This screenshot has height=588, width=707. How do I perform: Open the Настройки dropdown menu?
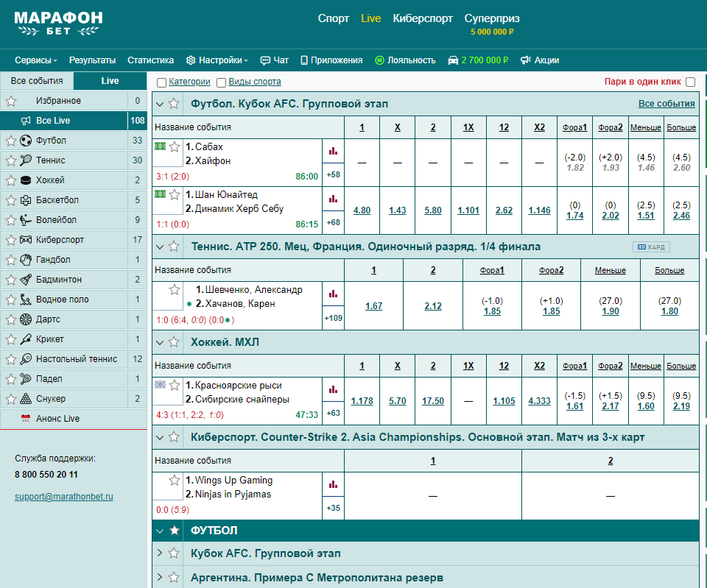coord(217,60)
